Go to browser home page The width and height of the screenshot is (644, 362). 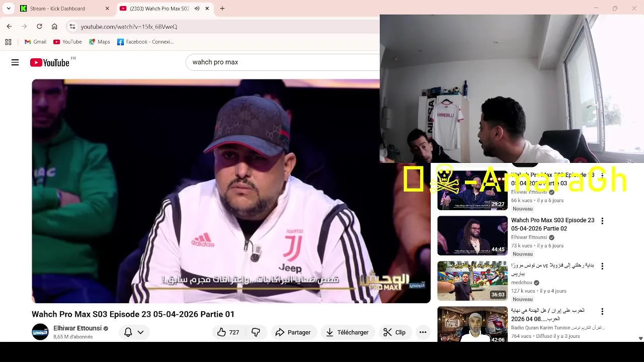(54, 27)
